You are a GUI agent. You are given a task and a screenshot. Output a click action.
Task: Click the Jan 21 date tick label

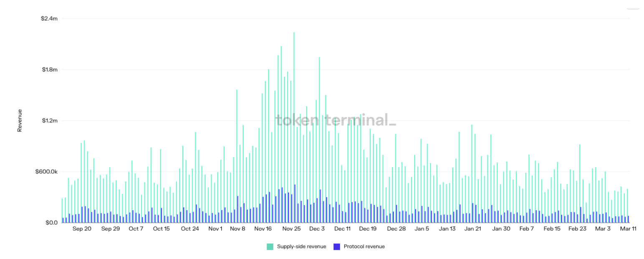pos(473,229)
